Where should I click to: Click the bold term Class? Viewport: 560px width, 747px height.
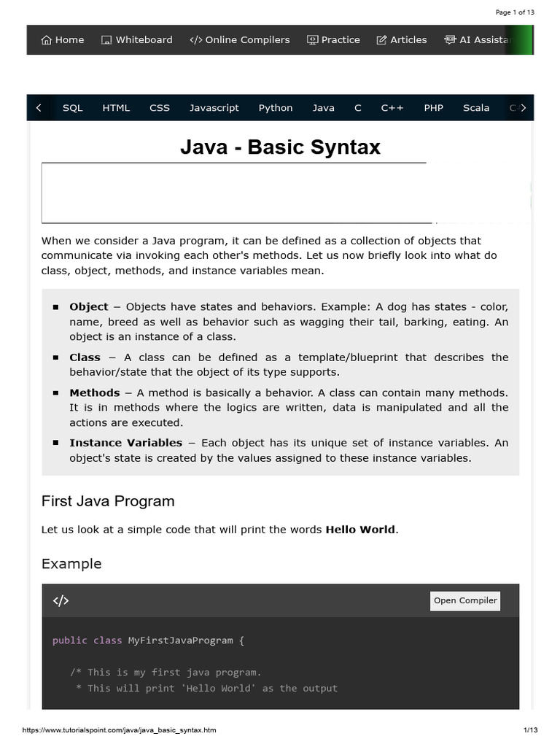click(x=85, y=357)
